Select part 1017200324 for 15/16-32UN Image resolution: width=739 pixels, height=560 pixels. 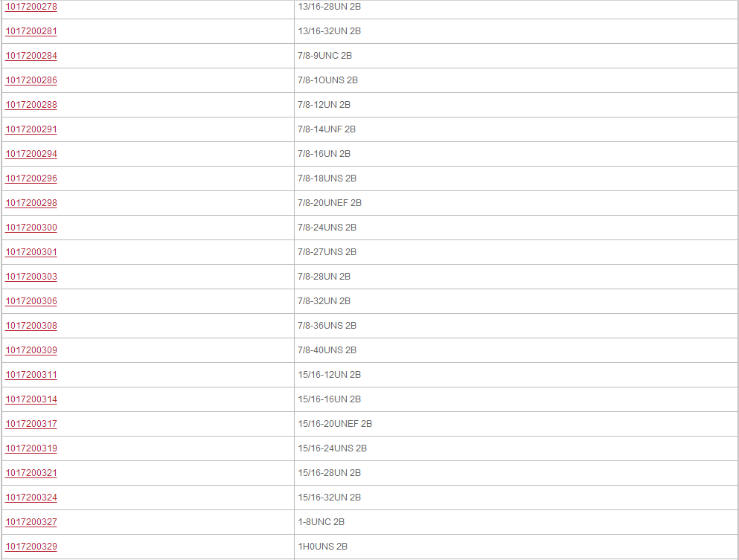(x=31, y=497)
